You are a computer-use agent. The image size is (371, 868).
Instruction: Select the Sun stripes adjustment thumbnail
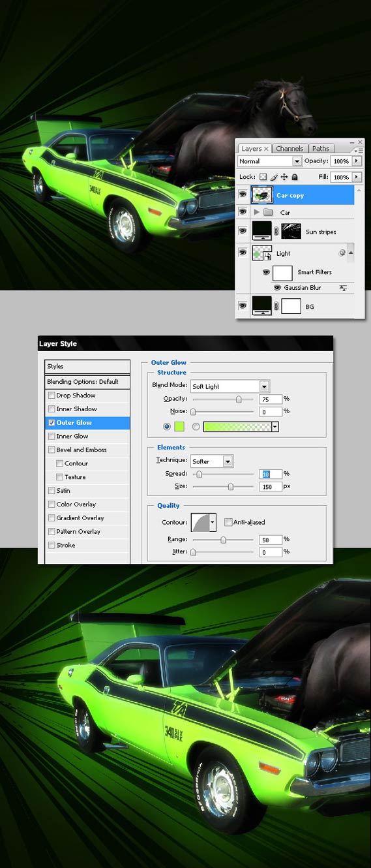[x=261, y=230]
